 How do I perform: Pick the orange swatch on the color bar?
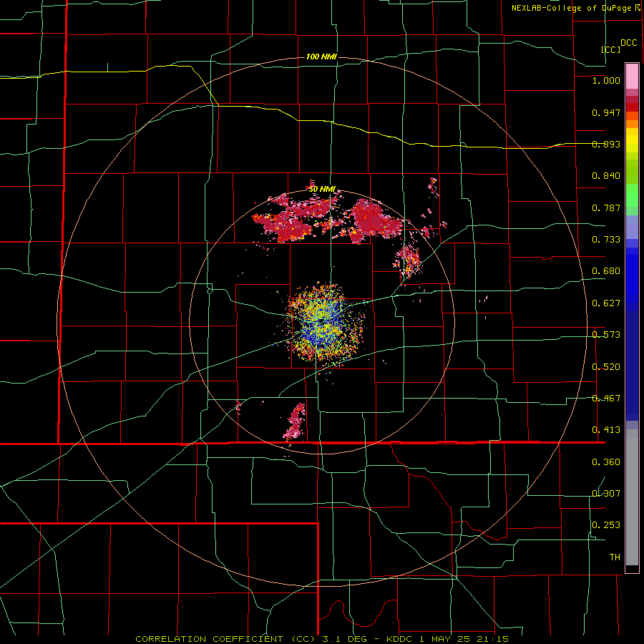pyautogui.click(x=632, y=124)
